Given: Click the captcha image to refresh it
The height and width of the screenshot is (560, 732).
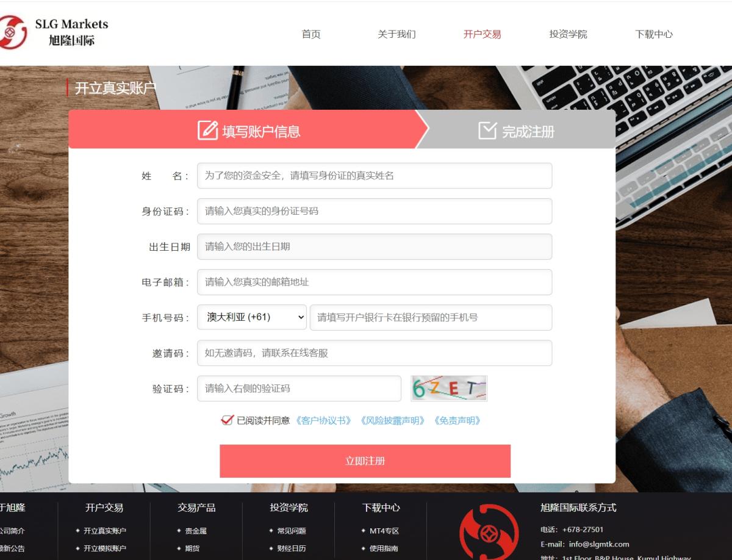Looking at the screenshot, I should click(449, 389).
